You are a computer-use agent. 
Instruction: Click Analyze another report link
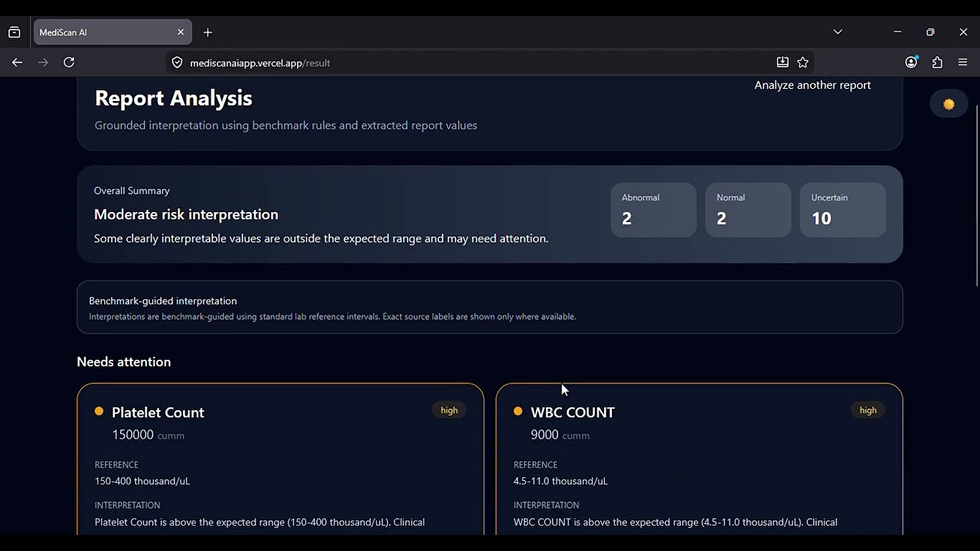coord(812,85)
